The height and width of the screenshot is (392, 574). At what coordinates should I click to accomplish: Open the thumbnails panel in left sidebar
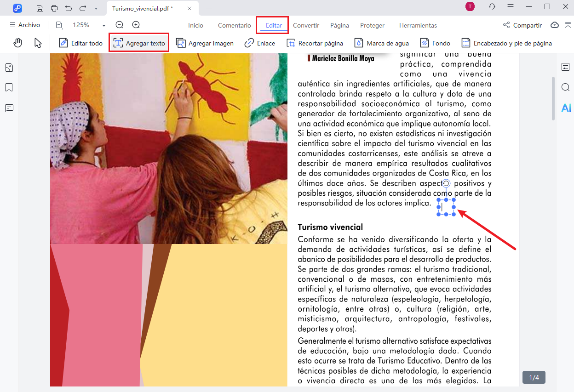9,68
